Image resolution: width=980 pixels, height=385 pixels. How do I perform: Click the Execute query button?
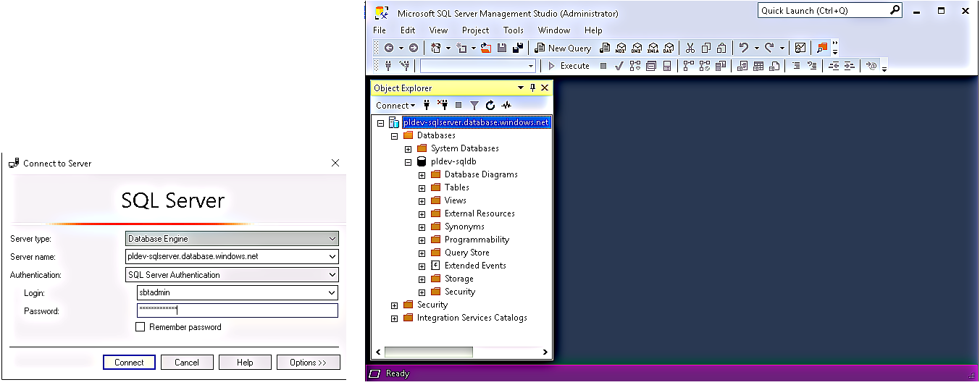(x=569, y=66)
